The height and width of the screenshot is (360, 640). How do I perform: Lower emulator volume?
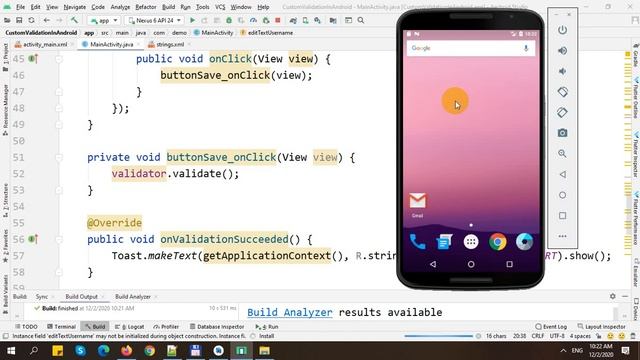[562, 71]
